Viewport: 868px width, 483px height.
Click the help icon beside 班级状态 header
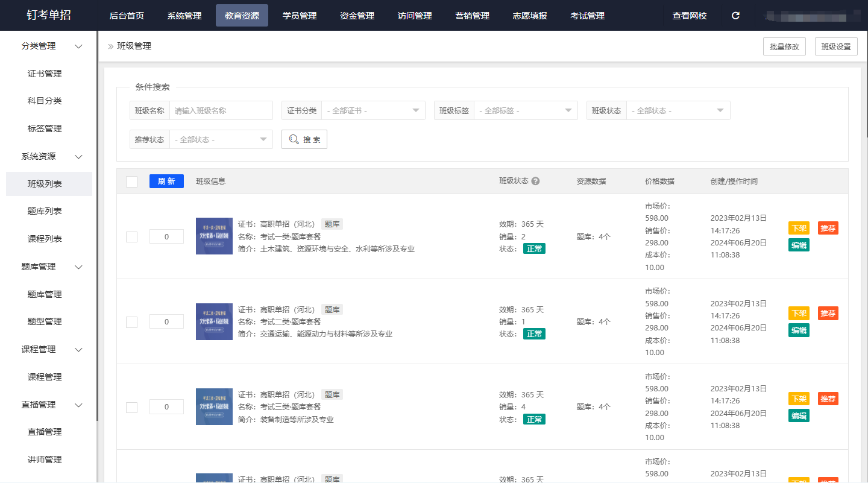pyautogui.click(x=535, y=181)
